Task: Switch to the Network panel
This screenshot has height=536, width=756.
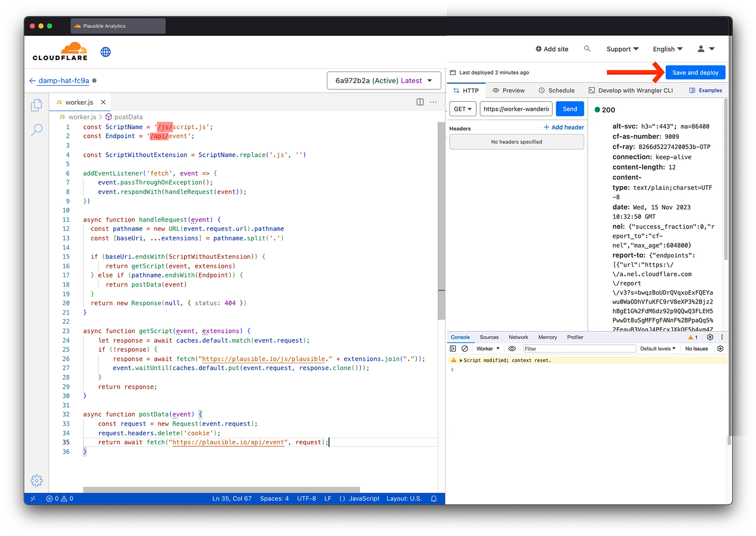Action: click(x=518, y=337)
